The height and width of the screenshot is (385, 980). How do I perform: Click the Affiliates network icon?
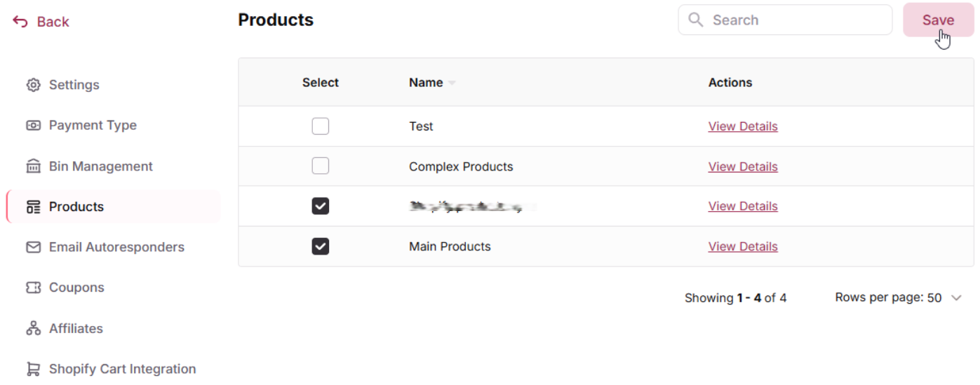33,328
